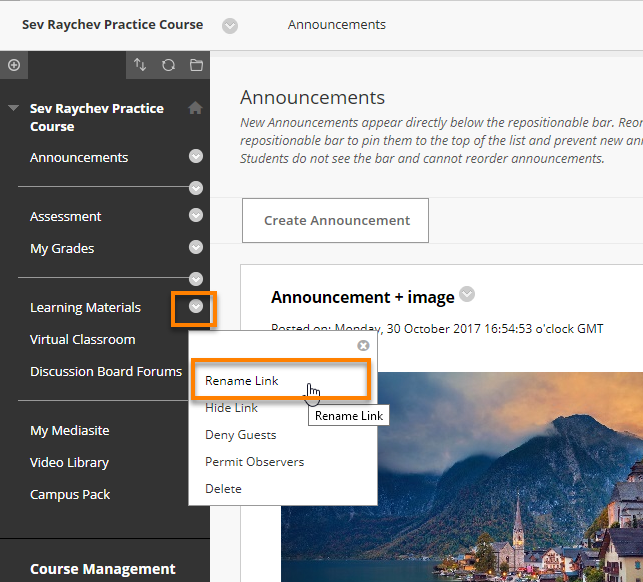Select Rename Link from the context menu
Screen dimensions: 643x582
coord(242,381)
